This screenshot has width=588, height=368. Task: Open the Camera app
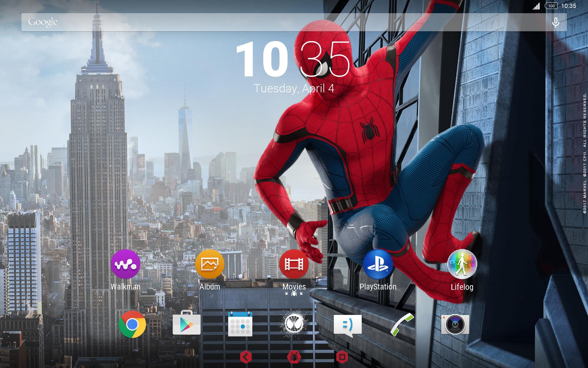455,324
